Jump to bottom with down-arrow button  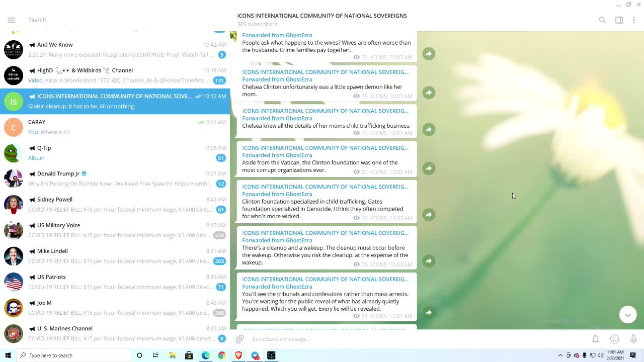pyautogui.click(x=628, y=315)
